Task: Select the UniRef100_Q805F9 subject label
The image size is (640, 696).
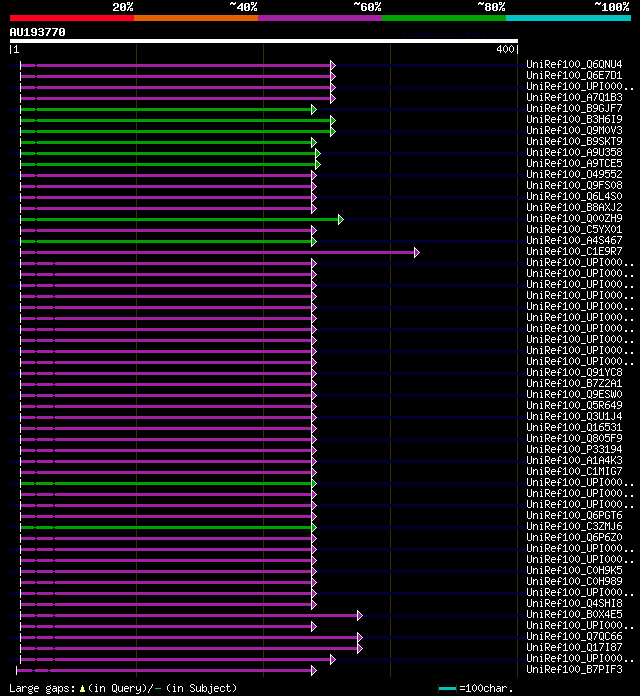Action: pyautogui.click(x=574, y=438)
